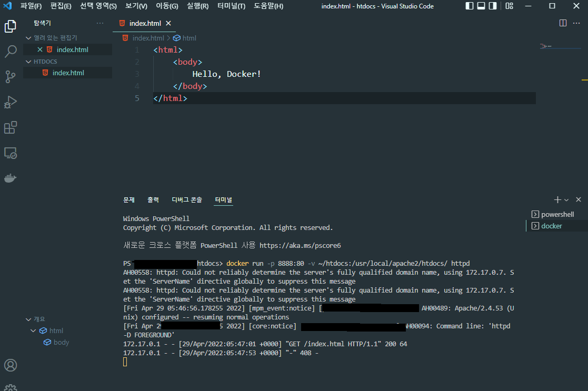Switch to the Problems panel tab
Screen dimensions: 588x391
129,200
